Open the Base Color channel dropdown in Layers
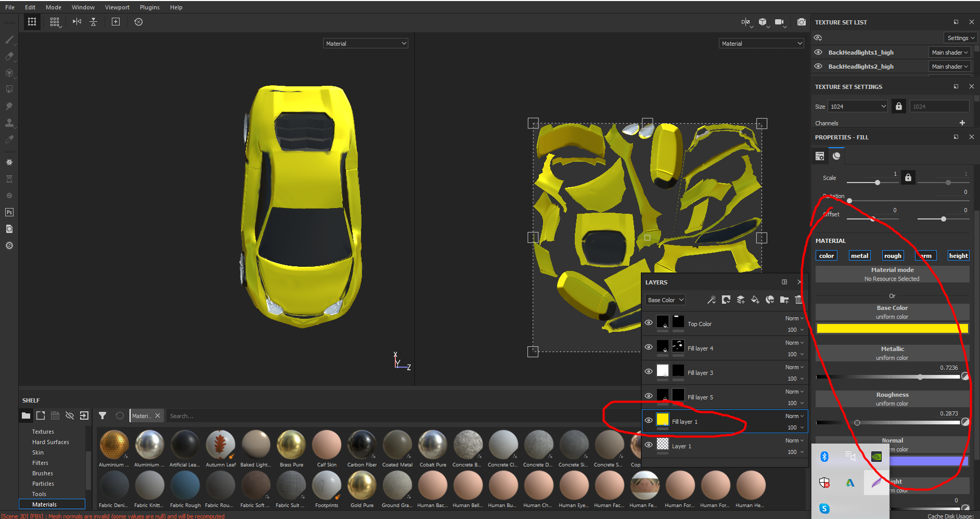The height and width of the screenshot is (519, 980). click(x=665, y=300)
